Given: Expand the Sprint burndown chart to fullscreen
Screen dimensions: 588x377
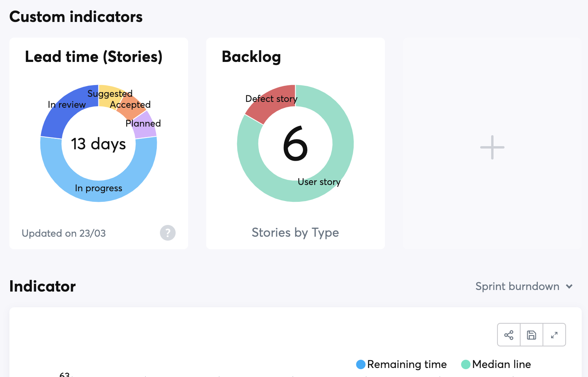Looking at the screenshot, I should [x=554, y=335].
